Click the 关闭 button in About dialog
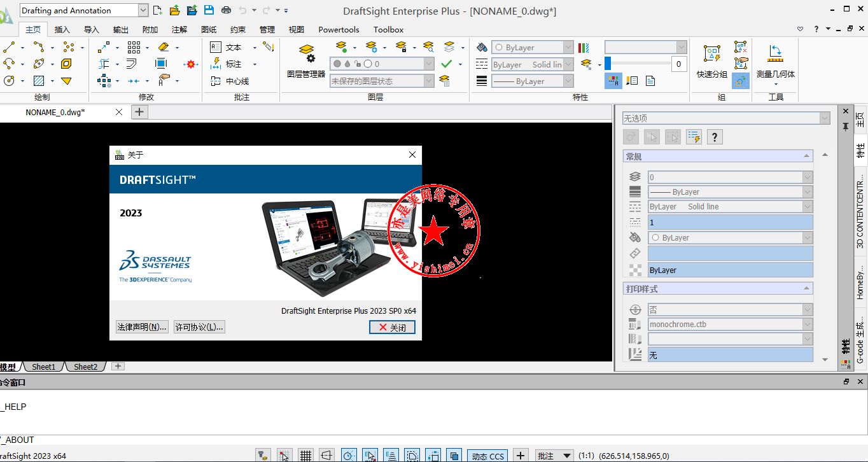868x462 pixels. point(392,327)
